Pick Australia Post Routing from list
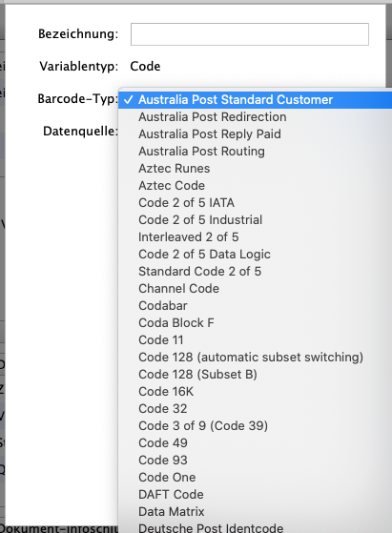Screen dimensions: 392x533 (255, 152)
